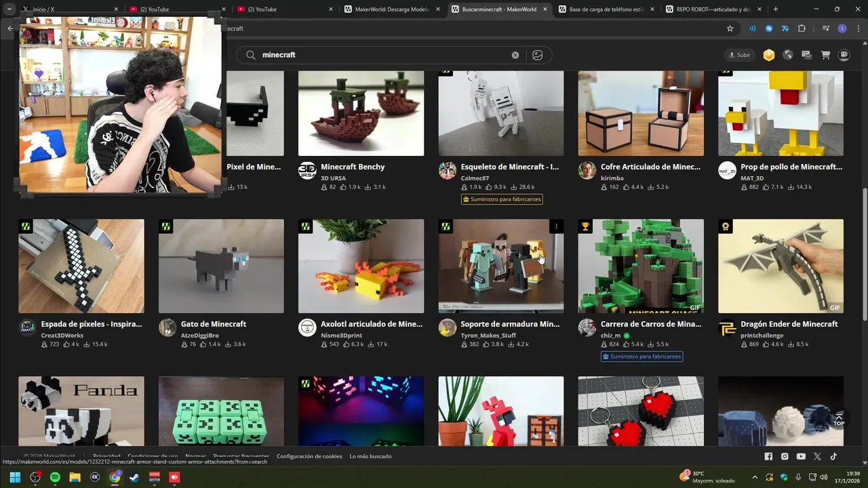
Task: Open Windows Start menu
Action: (15, 477)
